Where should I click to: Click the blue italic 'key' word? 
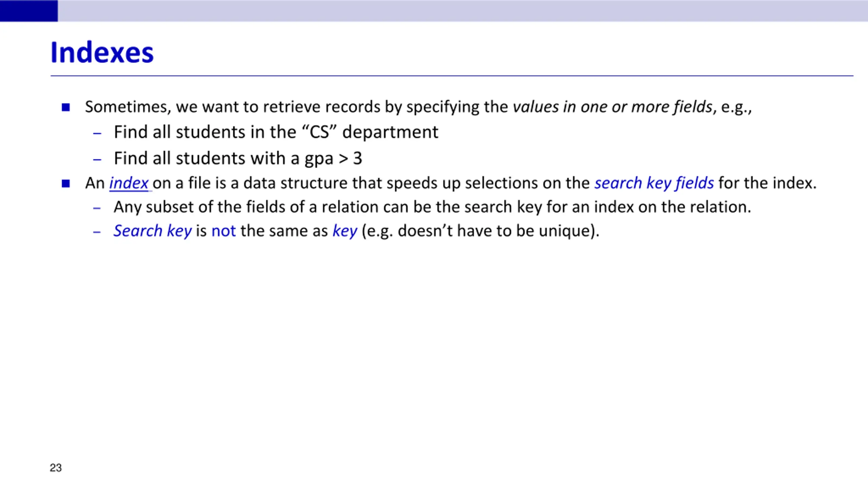point(345,231)
